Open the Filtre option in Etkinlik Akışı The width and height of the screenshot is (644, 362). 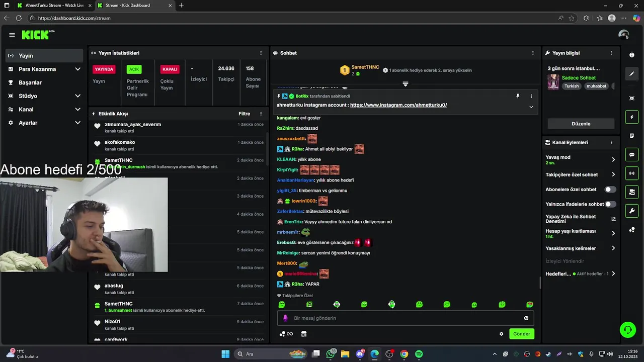[x=244, y=114]
